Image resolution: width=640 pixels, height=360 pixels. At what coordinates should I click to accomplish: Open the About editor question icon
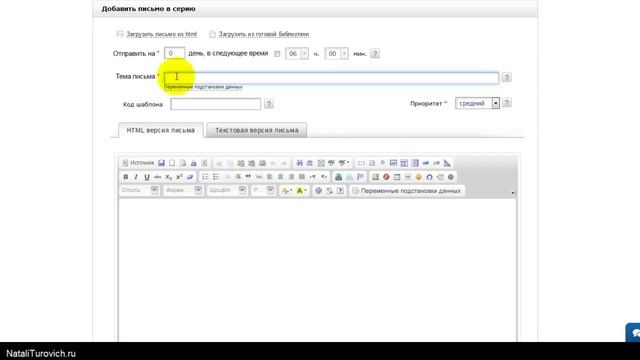coord(340,191)
